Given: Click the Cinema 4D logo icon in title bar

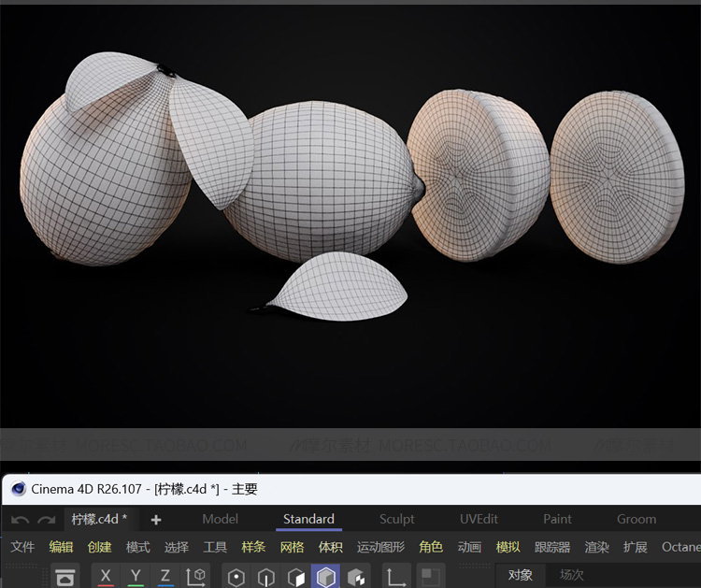Looking at the screenshot, I should click(19, 489).
